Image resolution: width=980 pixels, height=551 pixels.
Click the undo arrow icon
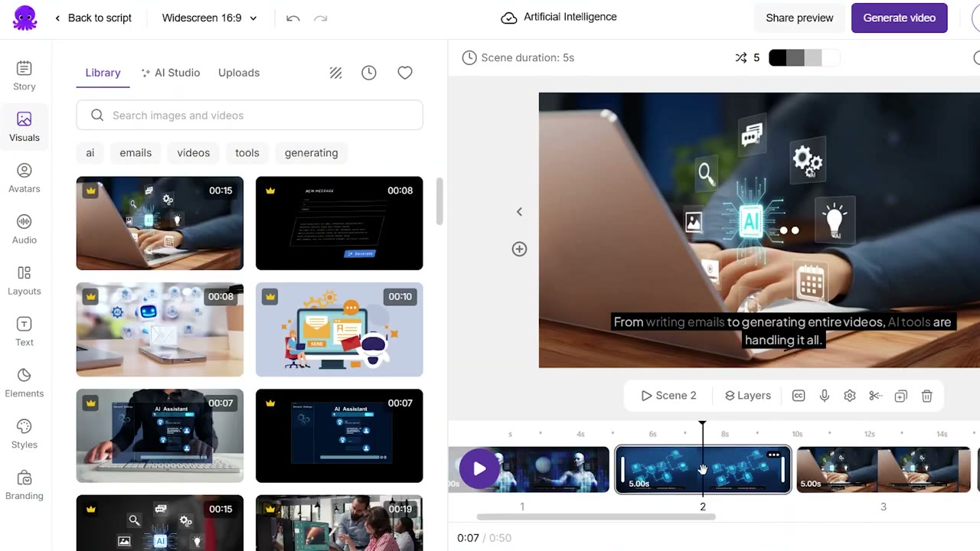point(292,18)
